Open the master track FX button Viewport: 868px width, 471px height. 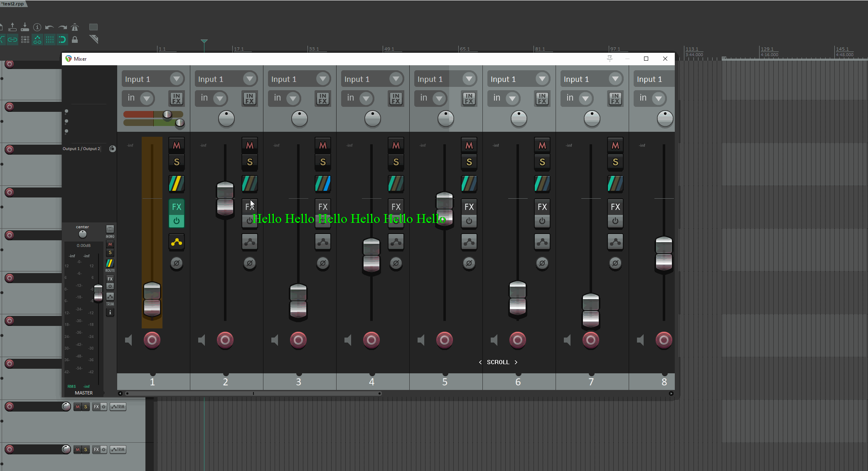click(110, 279)
